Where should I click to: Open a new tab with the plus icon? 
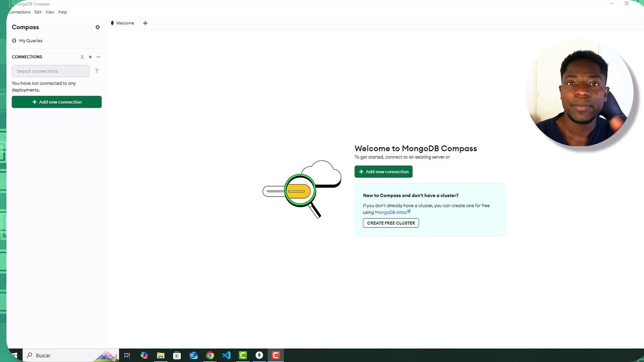click(145, 23)
